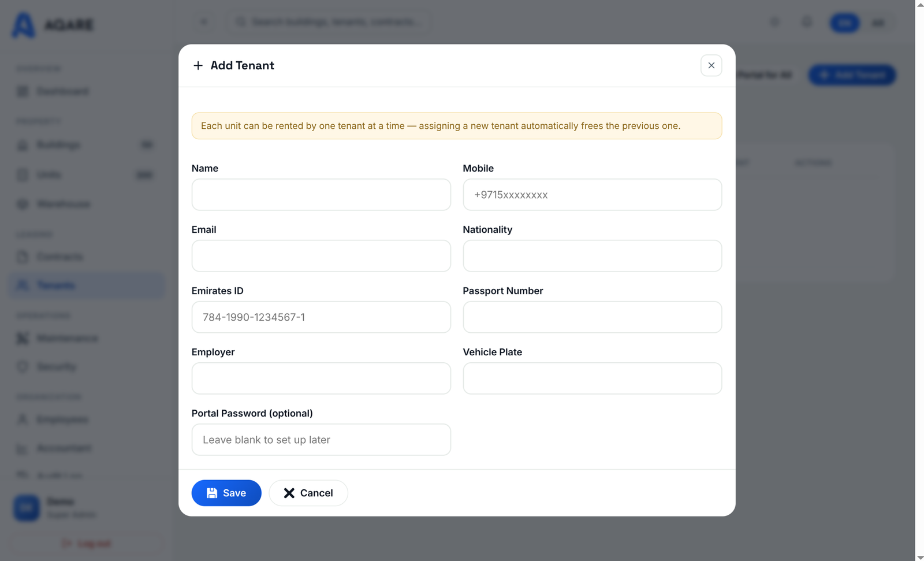
Task: Focus the Passport Number field
Action: [x=592, y=317]
